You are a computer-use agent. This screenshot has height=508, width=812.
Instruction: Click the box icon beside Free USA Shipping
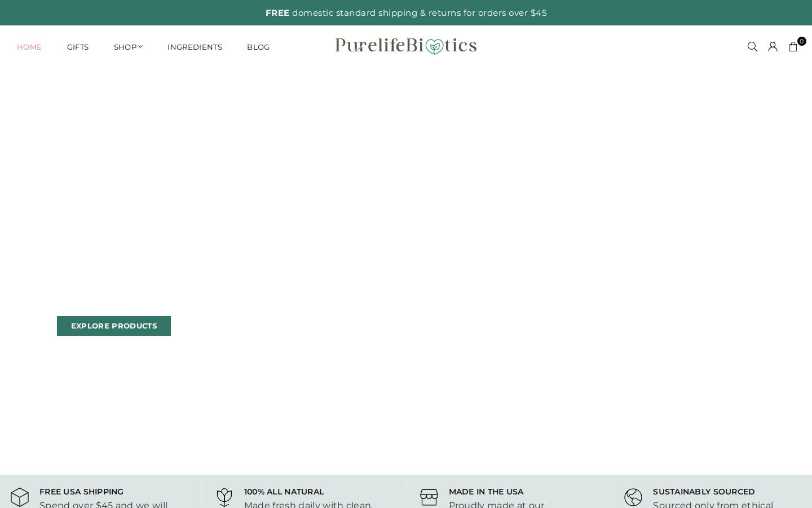[20, 497]
